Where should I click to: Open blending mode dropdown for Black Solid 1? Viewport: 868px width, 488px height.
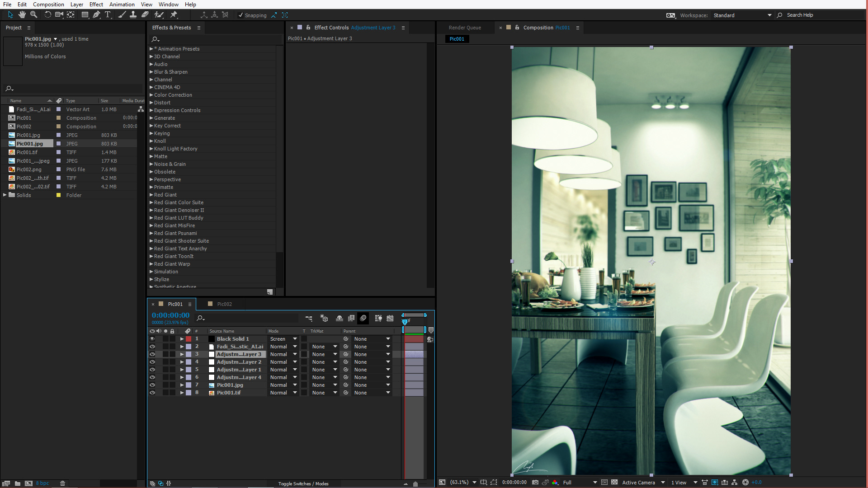coord(295,339)
